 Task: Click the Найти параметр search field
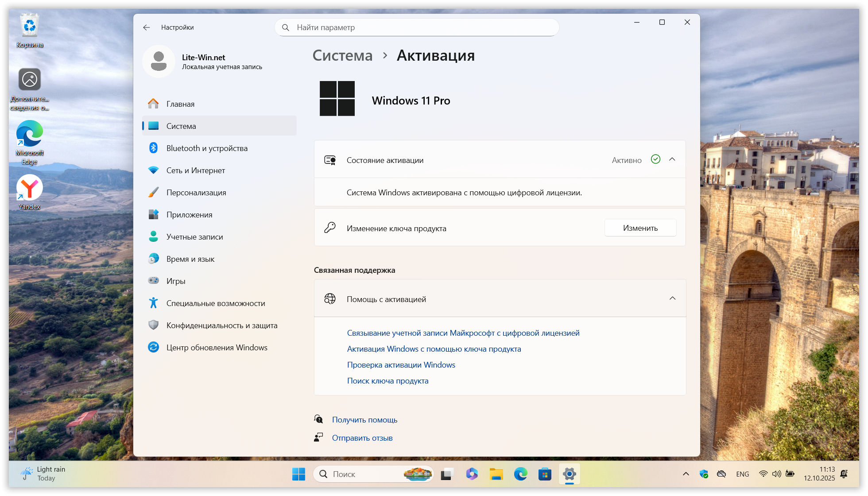pos(416,27)
